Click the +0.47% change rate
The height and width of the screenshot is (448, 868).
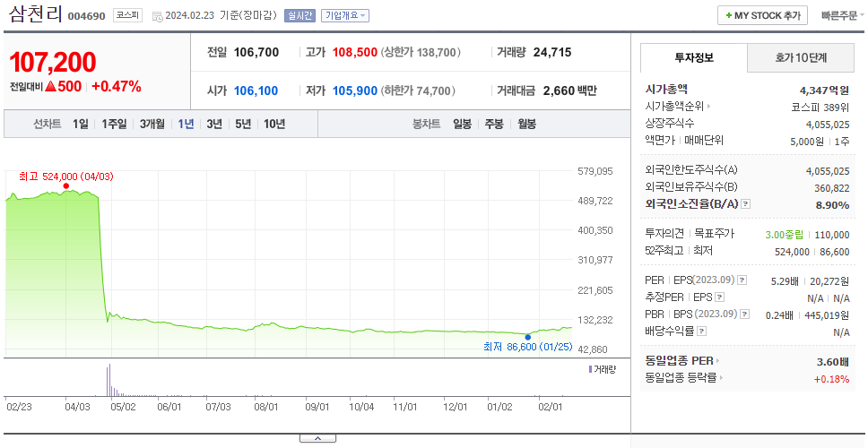(x=117, y=86)
